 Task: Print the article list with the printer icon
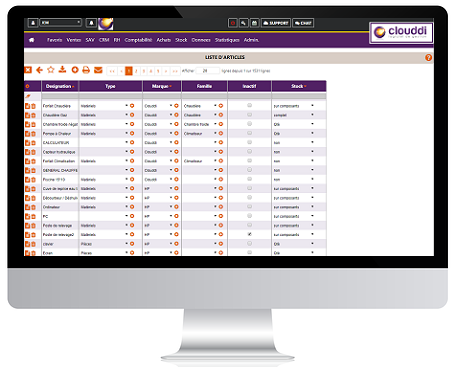(86, 70)
